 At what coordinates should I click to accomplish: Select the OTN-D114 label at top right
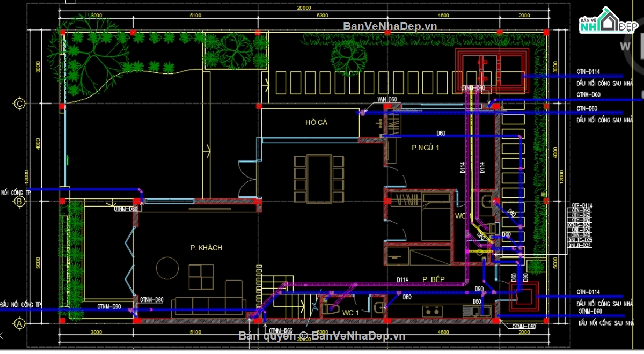(x=588, y=71)
